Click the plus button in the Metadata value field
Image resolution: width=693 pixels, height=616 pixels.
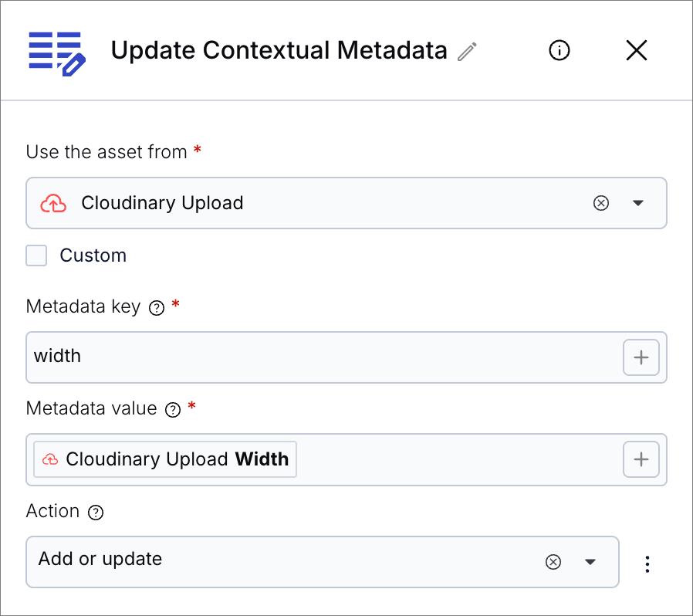[641, 459]
